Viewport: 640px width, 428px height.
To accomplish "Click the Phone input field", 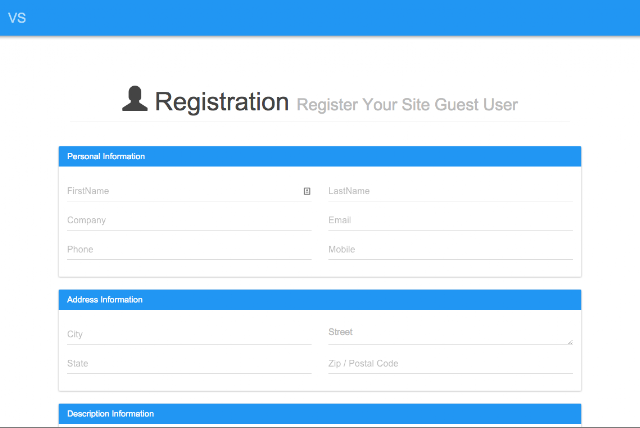I will [189, 249].
